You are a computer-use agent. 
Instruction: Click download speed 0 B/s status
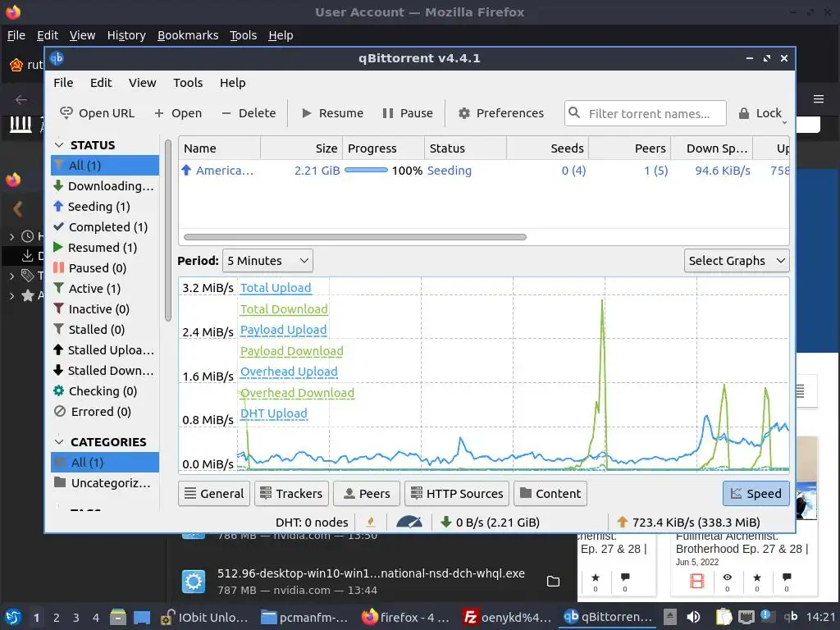pyautogui.click(x=490, y=522)
